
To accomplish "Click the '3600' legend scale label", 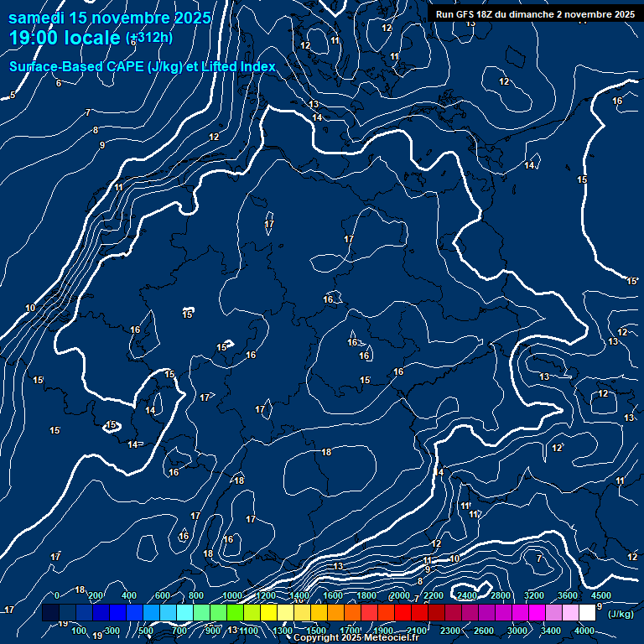I will (568, 595).
